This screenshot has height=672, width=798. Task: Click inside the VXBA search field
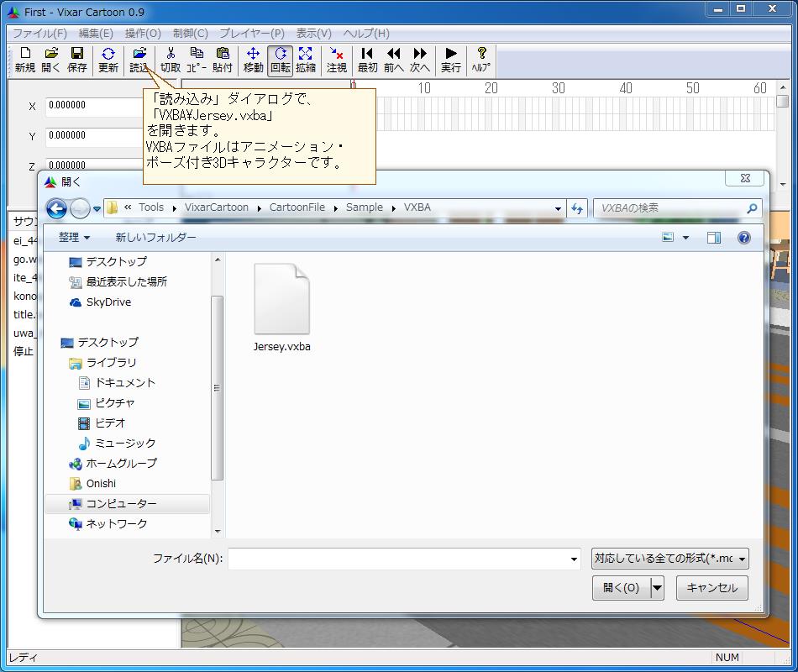672,208
